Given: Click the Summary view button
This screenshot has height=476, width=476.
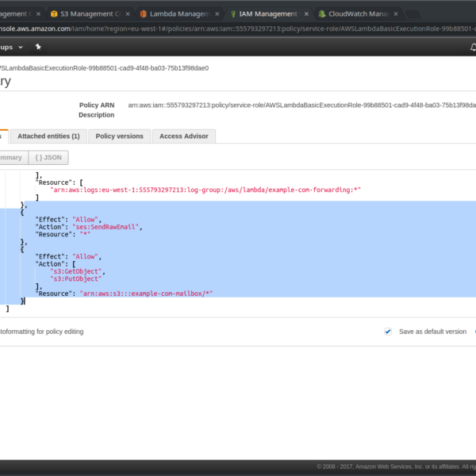Looking at the screenshot, I should coord(12,157).
